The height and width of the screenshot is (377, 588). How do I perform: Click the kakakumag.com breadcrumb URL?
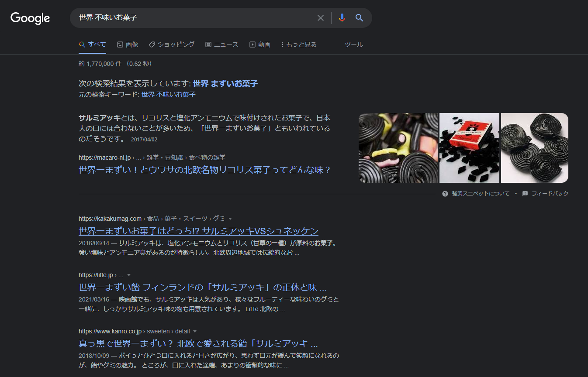click(152, 219)
